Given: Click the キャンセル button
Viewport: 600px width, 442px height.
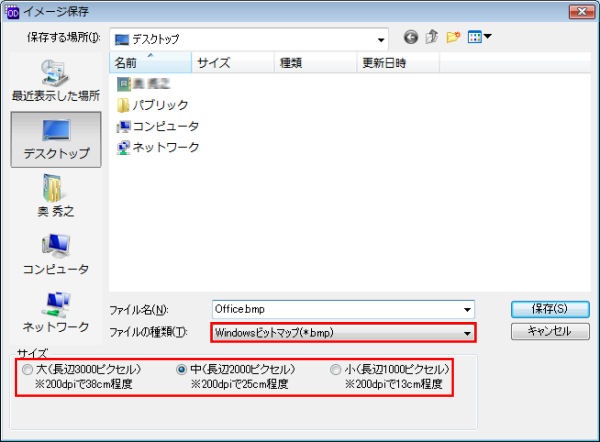Looking at the screenshot, I should pos(549,331).
